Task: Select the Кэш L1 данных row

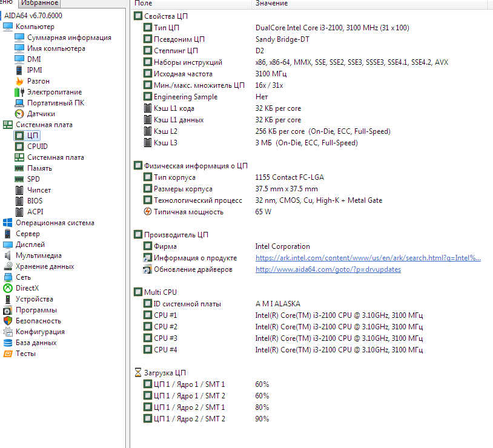Action: point(222,120)
